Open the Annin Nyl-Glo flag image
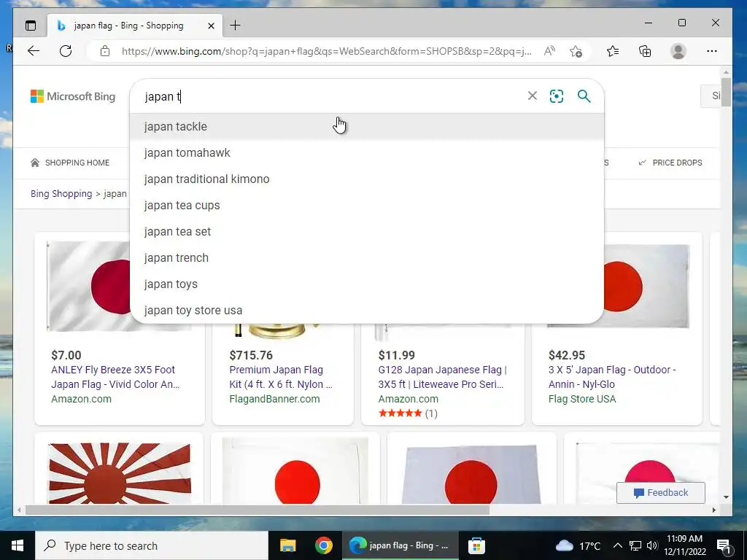 [647, 286]
